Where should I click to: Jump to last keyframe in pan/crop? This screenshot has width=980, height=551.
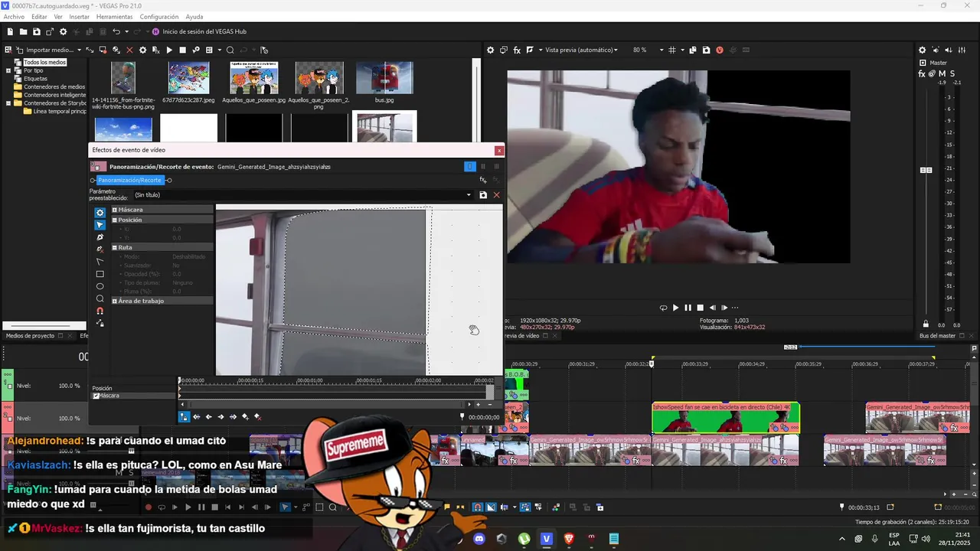[234, 417]
